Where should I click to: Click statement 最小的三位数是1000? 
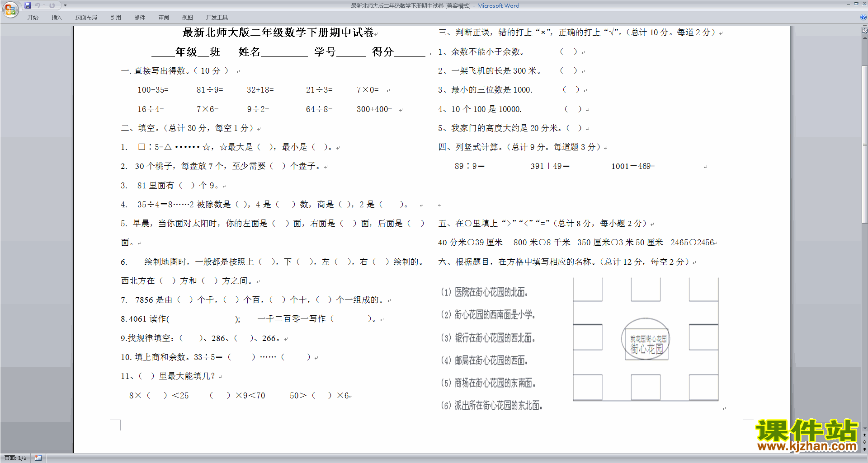(x=485, y=90)
